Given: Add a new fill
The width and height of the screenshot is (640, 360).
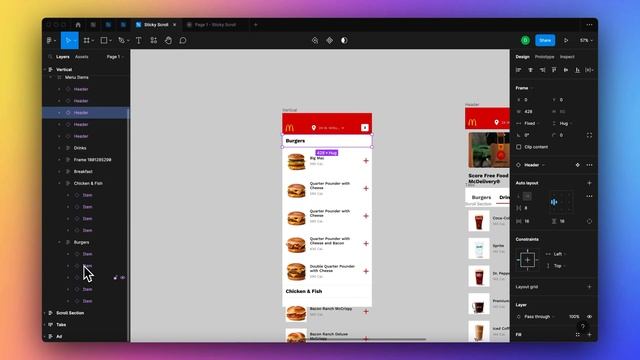Looking at the screenshot, I should tap(589, 335).
